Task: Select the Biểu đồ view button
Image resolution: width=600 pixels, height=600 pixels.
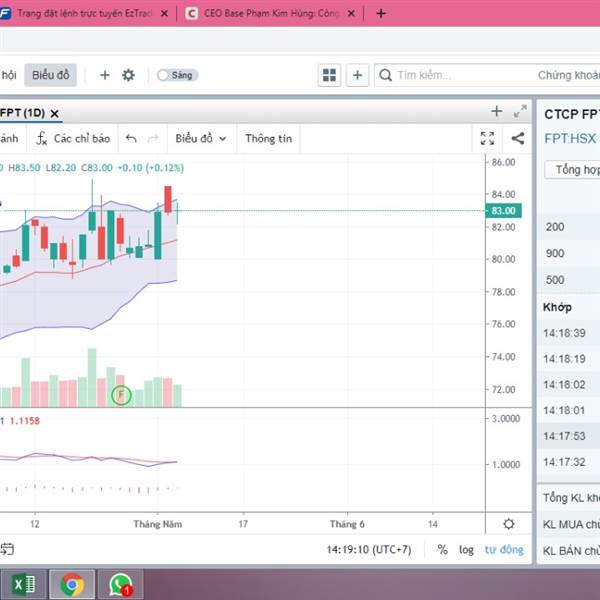Action: tap(51, 75)
